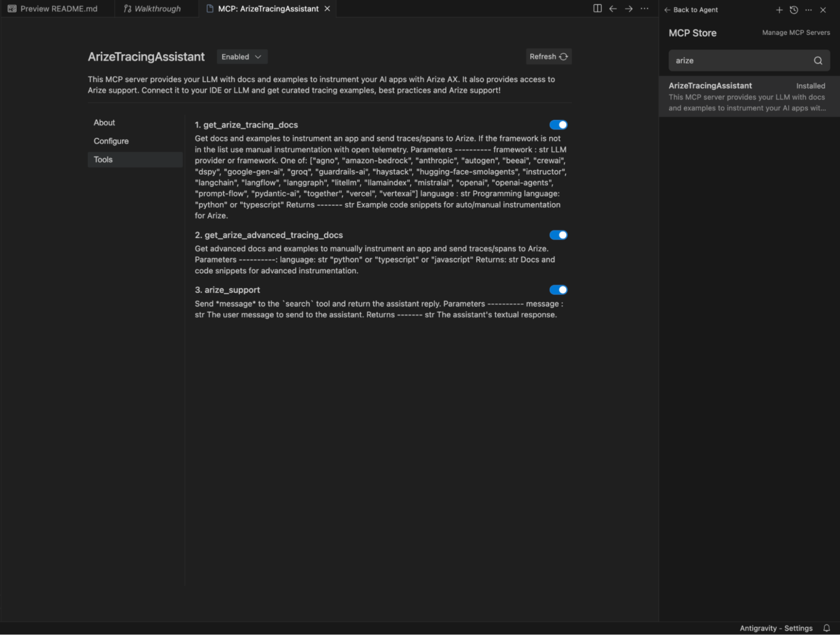This screenshot has height=635, width=840.
Task: Click the Refresh icon for ArizeTracingAssistant
Action: click(563, 56)
